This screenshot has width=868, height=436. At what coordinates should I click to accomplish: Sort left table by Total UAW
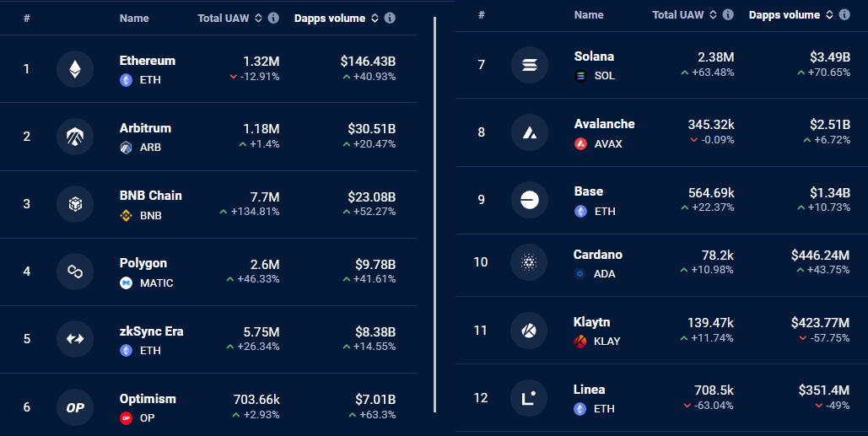(258, 18)
